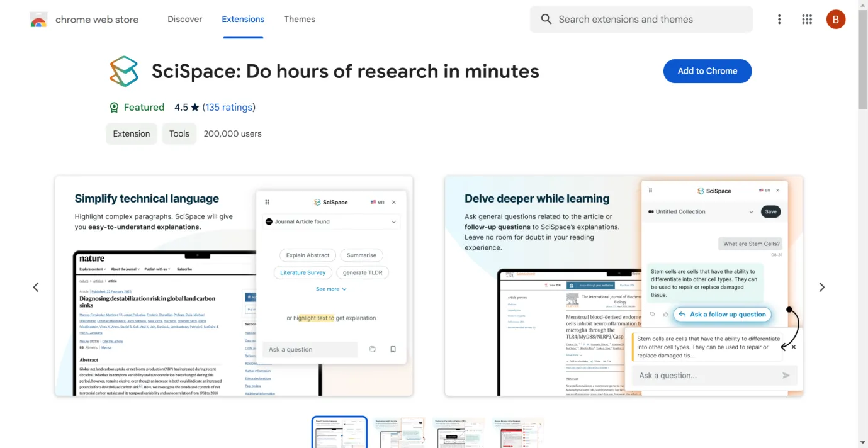This screenshot has width=868, height=448.
Task: Show the previous screenshot with left arrow
Action: coord(36,287)
